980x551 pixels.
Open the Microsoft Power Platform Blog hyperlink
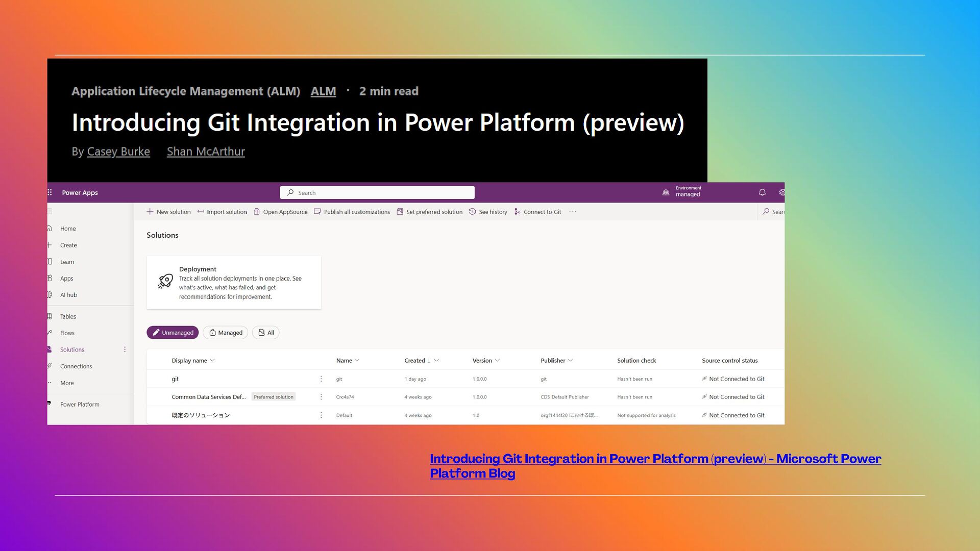click(x=655, y=466)
